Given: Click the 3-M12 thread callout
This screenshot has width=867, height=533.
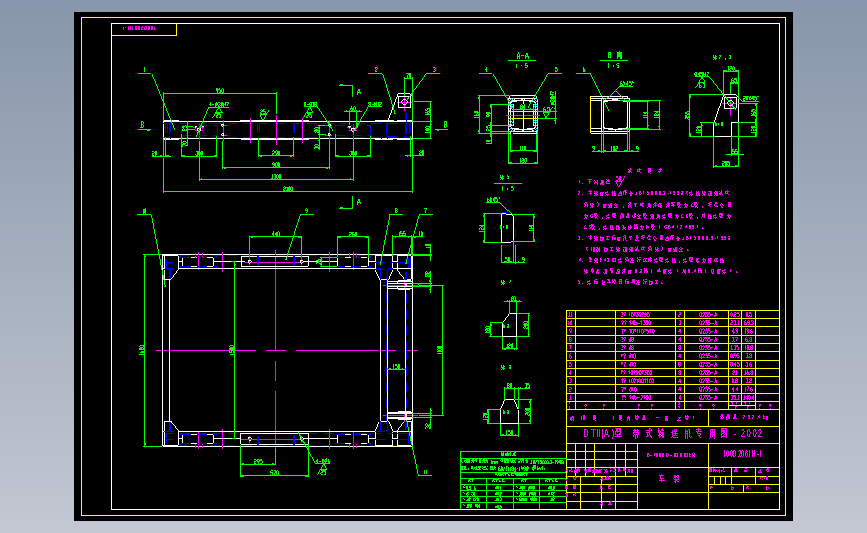Looking at the screenshot, I should click(x=375, y=104).
